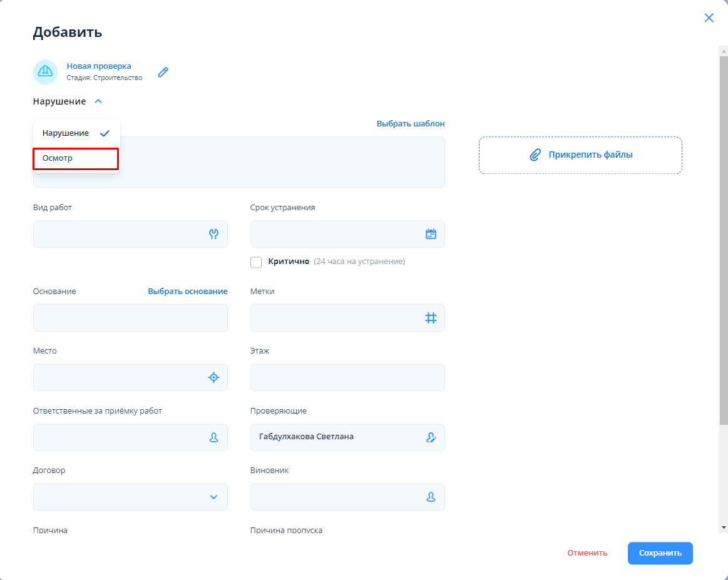Click Отменить to cancel

point(587,553)
